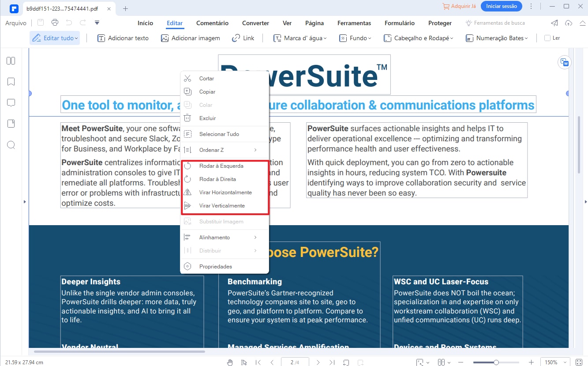
Task: Open the Formulário tab
Action: [x=400, y=23]
